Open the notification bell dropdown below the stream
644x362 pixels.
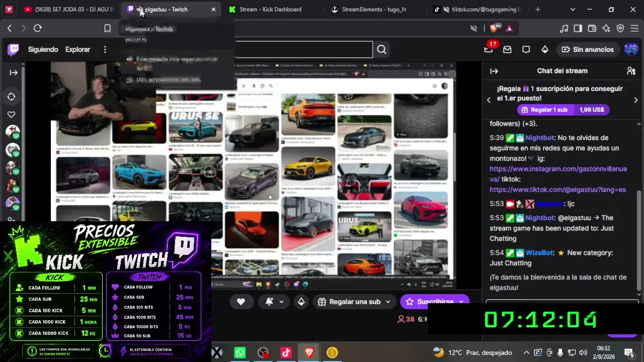point(275,302)
